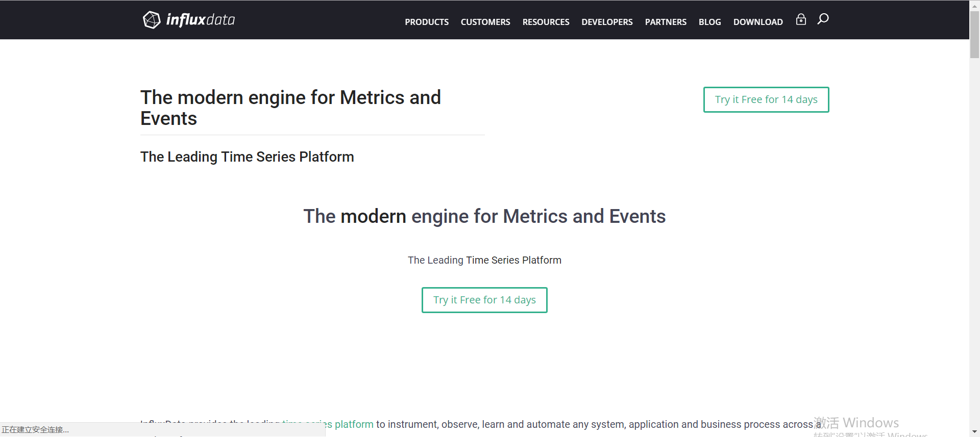Open the CUSTOMERS menu
980x437 pixels.
pos(485,22)
